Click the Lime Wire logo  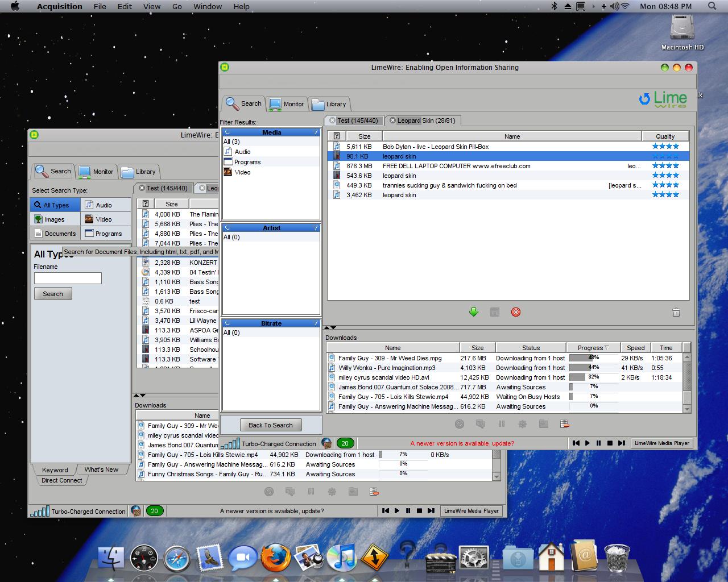pos(663,99)
